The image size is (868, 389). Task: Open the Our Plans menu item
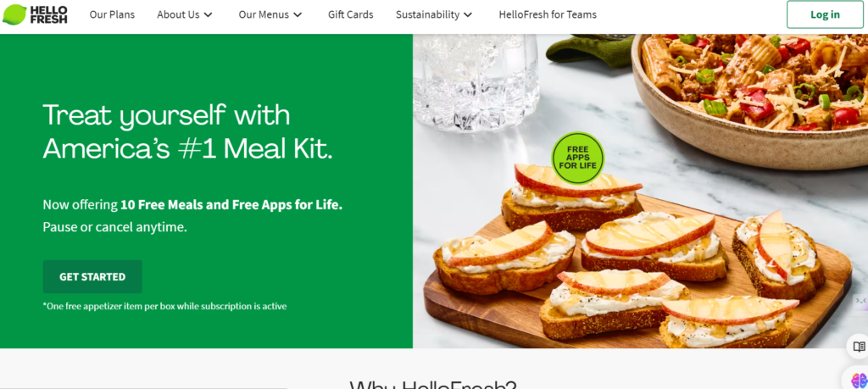click(112, 15)
